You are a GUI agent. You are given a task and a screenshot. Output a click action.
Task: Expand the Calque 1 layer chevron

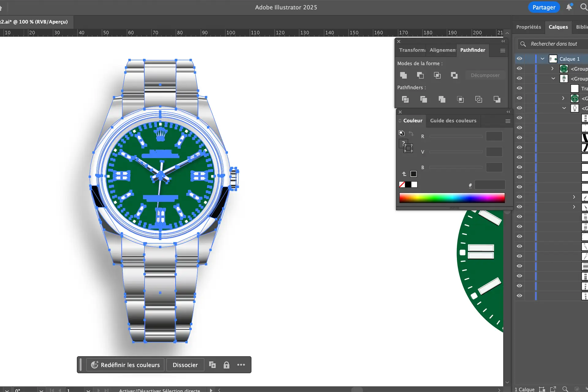pyautogui.click(x=542, y=59)
